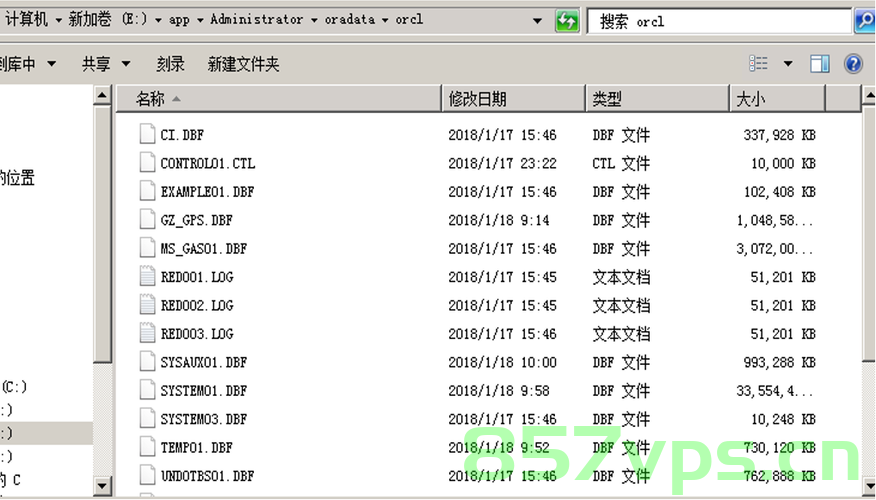Click the navigation pane scroll up arrow

(x=102, y=96)
